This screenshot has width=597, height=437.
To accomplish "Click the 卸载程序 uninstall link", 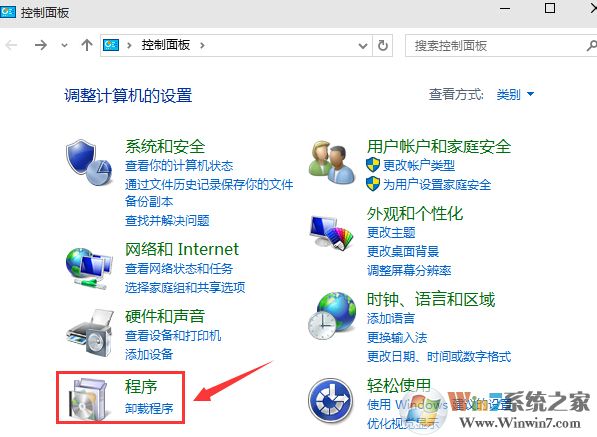I will (x=149, y=408).
